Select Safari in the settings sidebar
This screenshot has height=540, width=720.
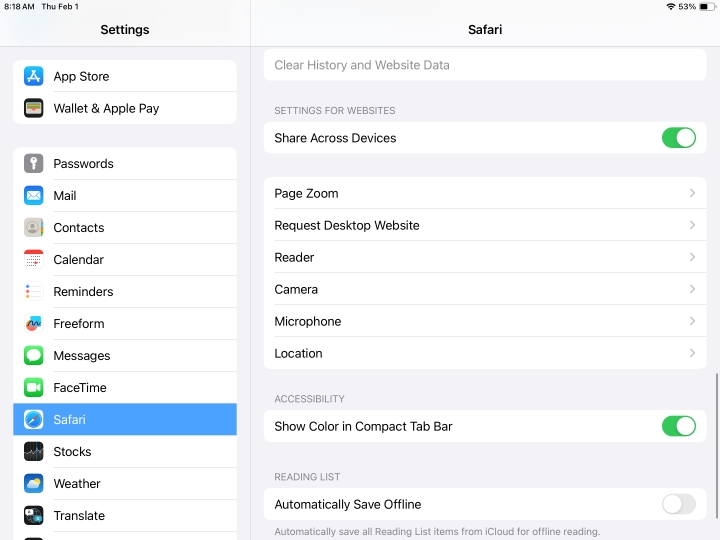click(x=125, y=419)
